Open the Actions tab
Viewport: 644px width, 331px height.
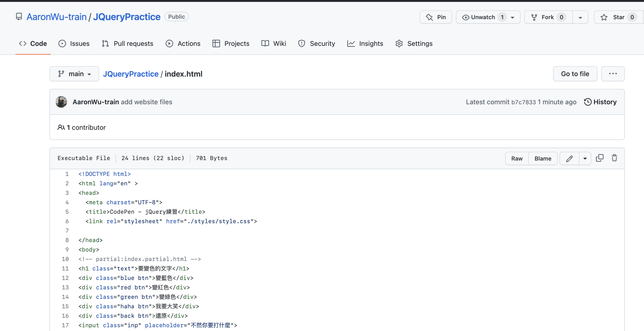183,43
